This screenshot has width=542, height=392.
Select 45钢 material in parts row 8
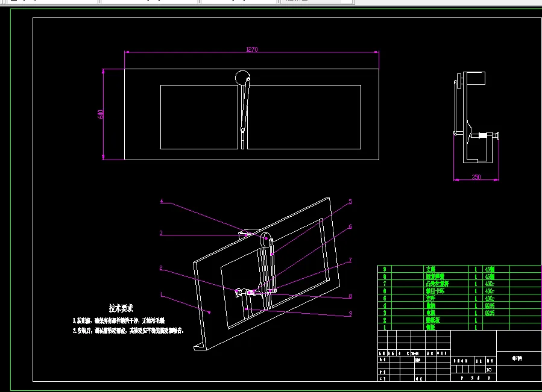(490, 276)
